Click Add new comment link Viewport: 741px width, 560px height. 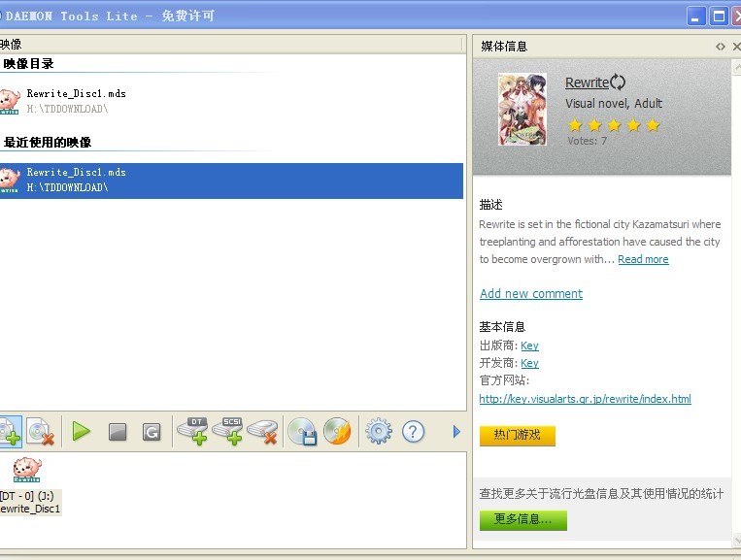point(531,294)
